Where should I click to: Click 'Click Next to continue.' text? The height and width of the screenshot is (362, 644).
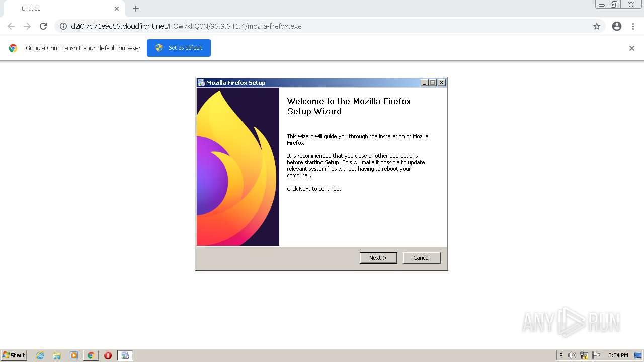[x=314, y=189]
